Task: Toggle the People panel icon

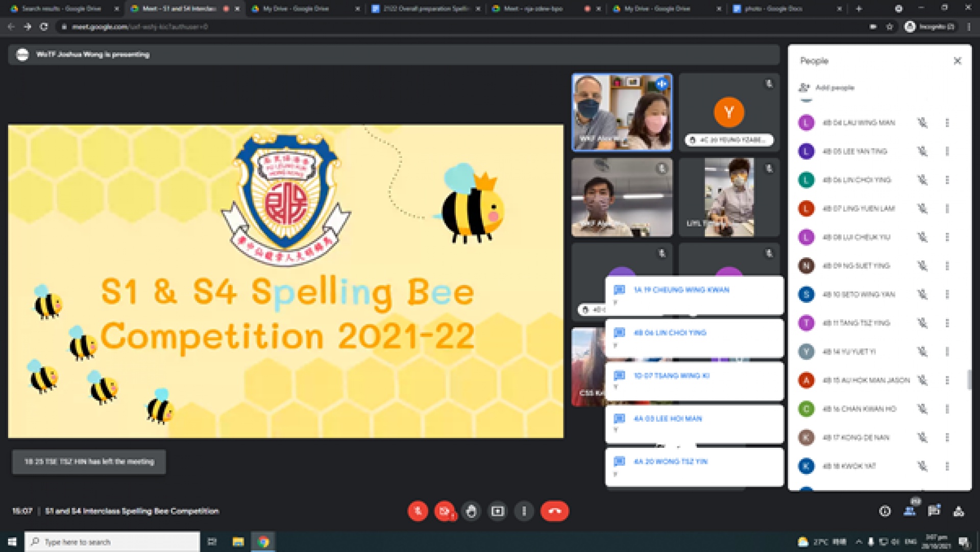Action: tap(910, 511)
